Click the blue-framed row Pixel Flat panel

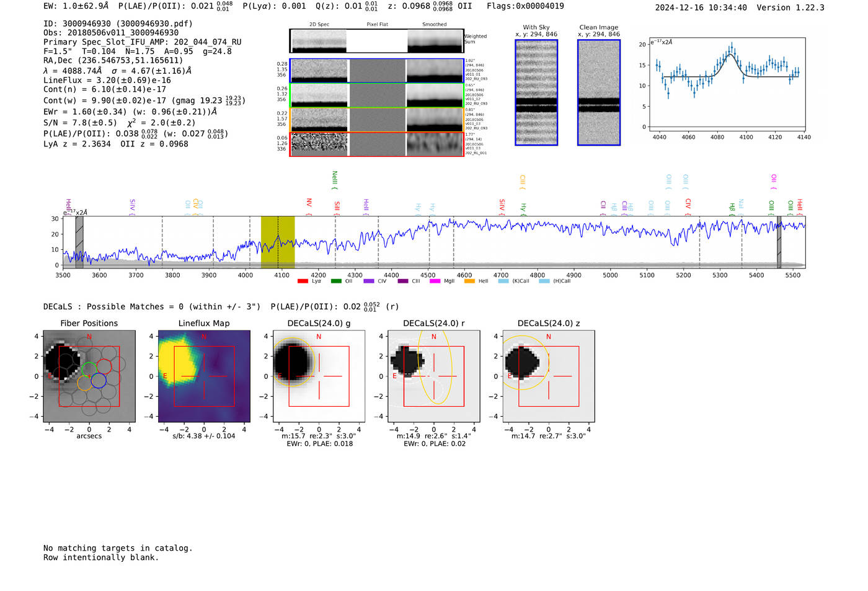tap(377, 71)
